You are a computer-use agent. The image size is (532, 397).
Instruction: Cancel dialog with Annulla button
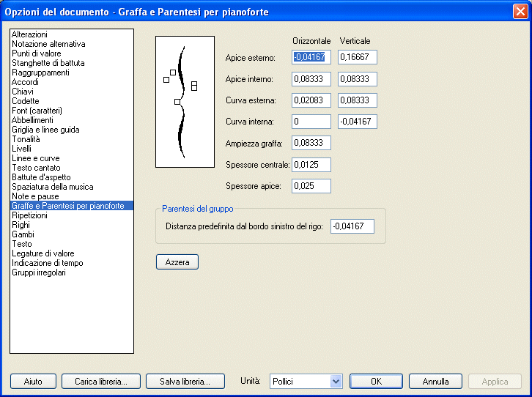coord(435,382)
